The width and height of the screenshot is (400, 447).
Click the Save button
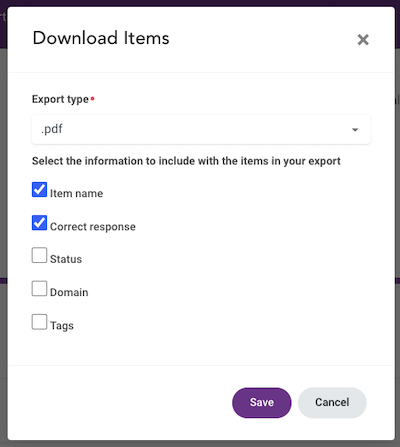click(x=262, y=403)
